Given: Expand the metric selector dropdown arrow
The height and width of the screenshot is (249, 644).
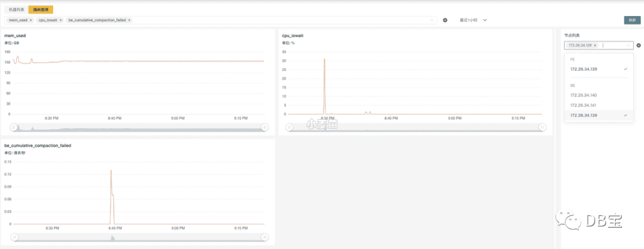Looking at the screenshot, I should (x=432, y=20).
